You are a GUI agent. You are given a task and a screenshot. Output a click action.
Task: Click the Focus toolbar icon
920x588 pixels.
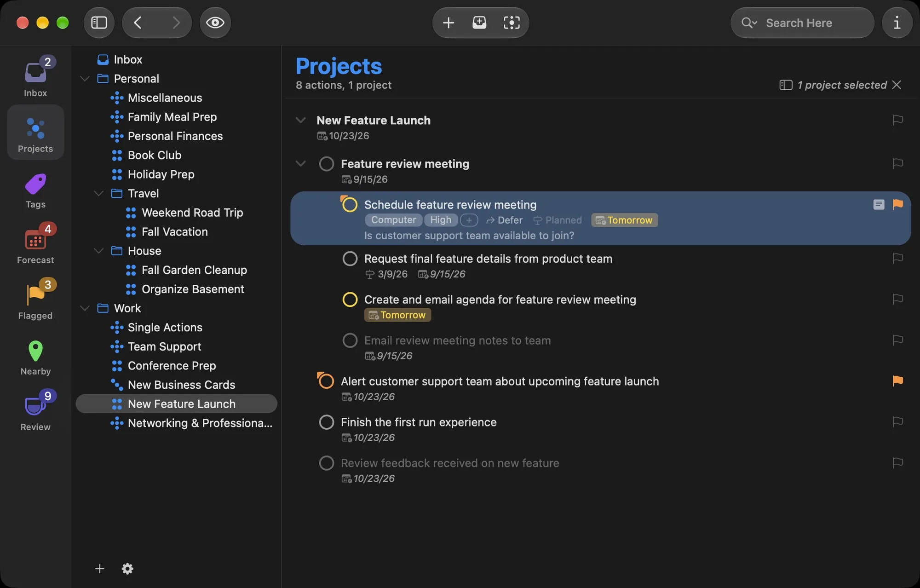coord(511,23)
